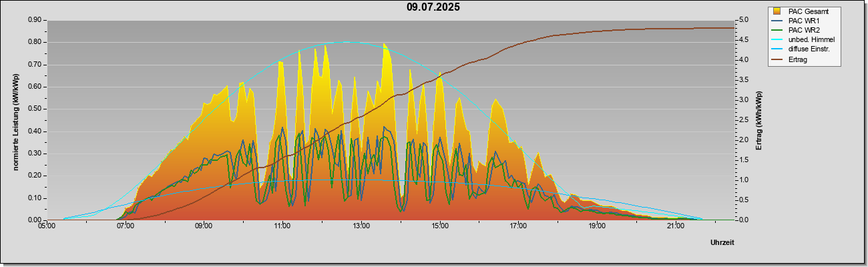
Task: Click the chart title 09.07.2025
Action: [433, 7]
